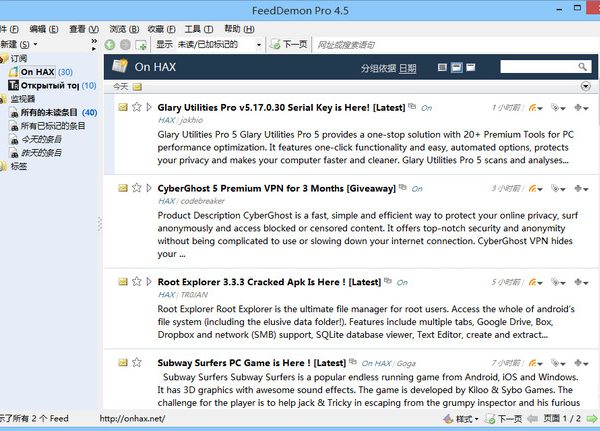Image resolution: width=600 pixels, height=431 pixels.
Task: Click the envelope icon beside Subway Surfers post
Action: [123, 360]
